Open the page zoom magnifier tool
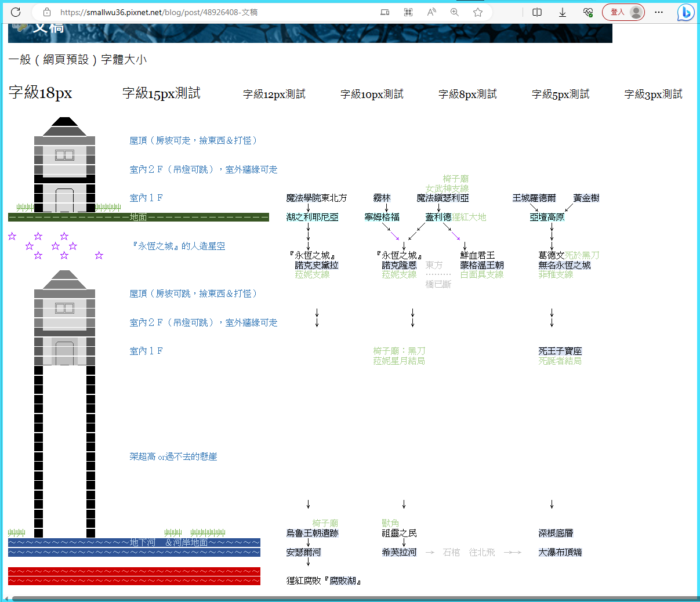 point(455,12)
